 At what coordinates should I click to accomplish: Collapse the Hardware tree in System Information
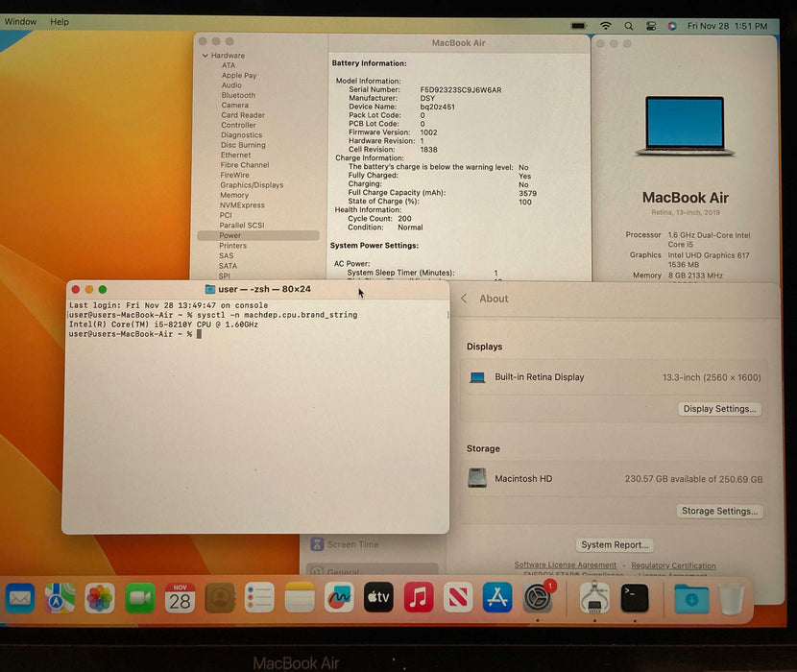(205, 56)
